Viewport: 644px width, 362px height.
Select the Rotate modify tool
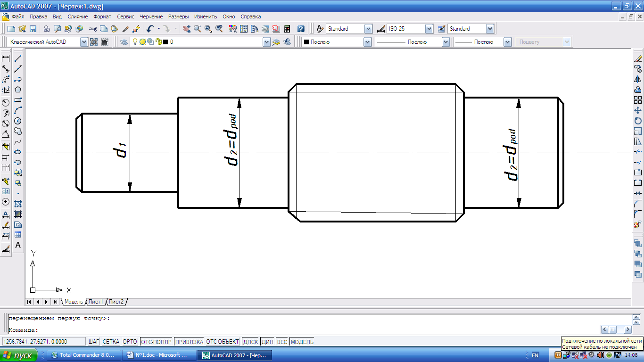pyautogui.click(x=638, y=121)
